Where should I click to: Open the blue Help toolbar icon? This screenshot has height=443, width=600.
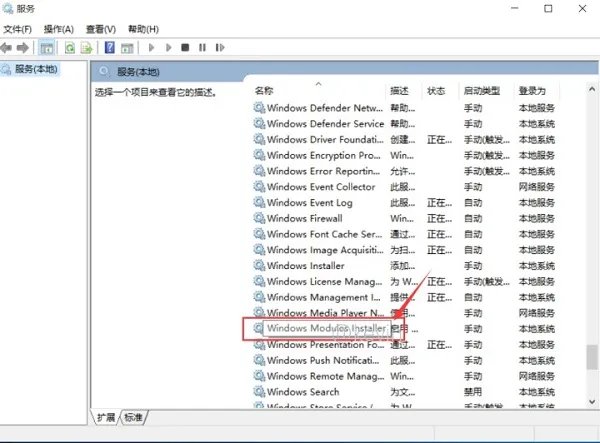(x=109, y=47)
